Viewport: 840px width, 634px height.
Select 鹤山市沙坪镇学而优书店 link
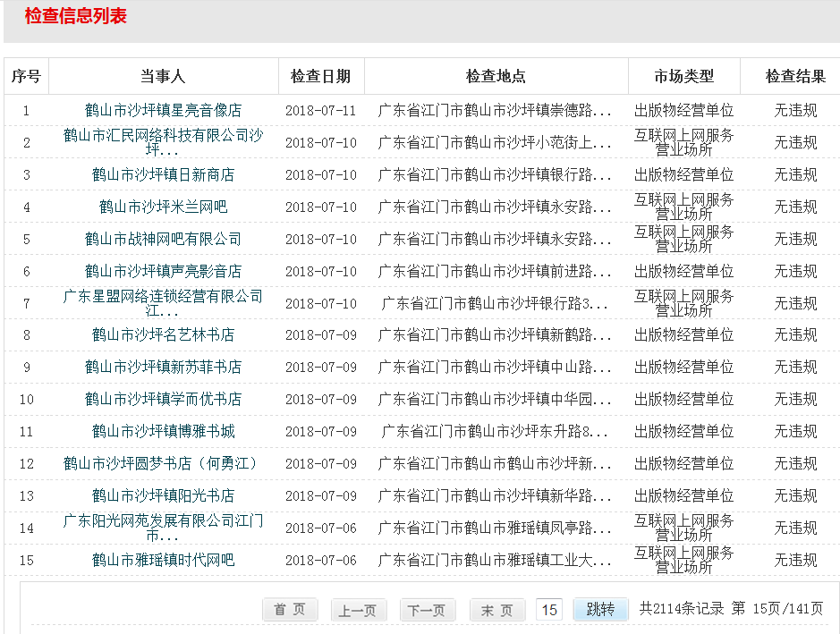coord(163,399)
